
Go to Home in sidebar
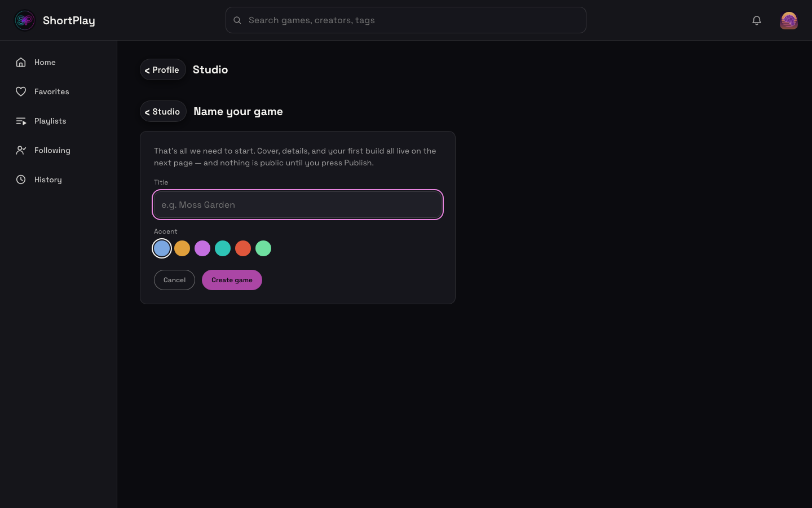pyautogui.click(x=59, y=62)
